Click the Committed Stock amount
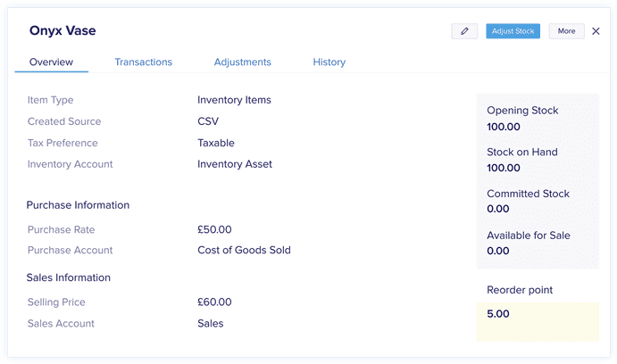The image size is (617, 364). click(x=497, y=209)
